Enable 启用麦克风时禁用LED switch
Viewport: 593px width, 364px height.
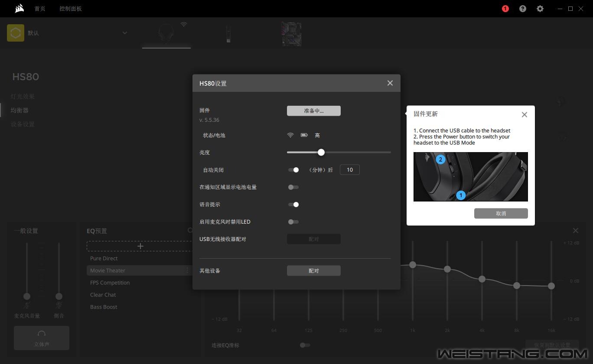click(293, 222)
